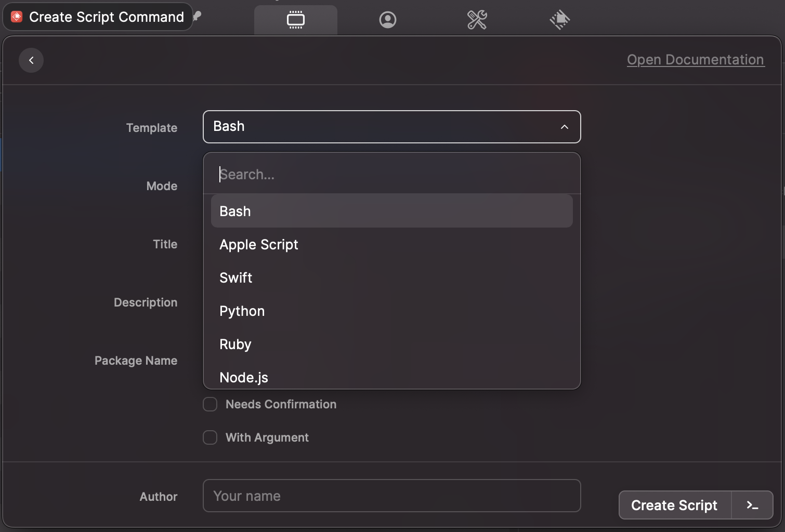This screenshot has width=785, height=532.
Task: Collapse the Template dropdown showing Bash
Action: pos(392,127)
